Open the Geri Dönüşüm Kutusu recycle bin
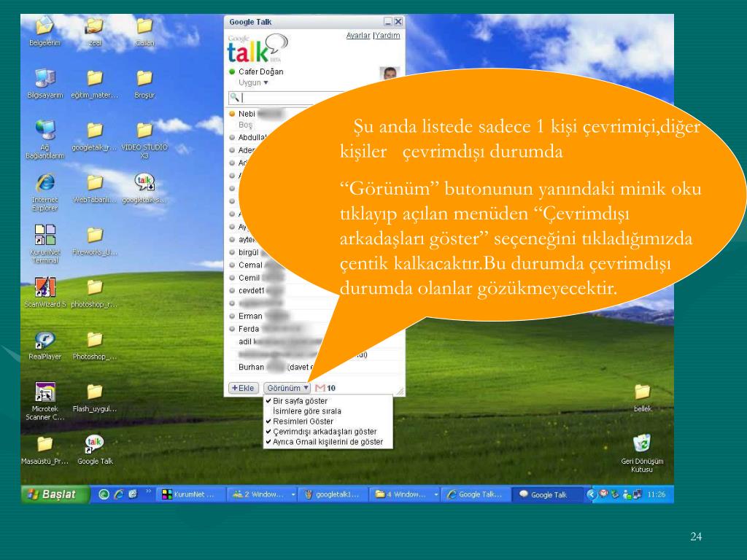Screen dimensions: 747x560 coord(642,452)
